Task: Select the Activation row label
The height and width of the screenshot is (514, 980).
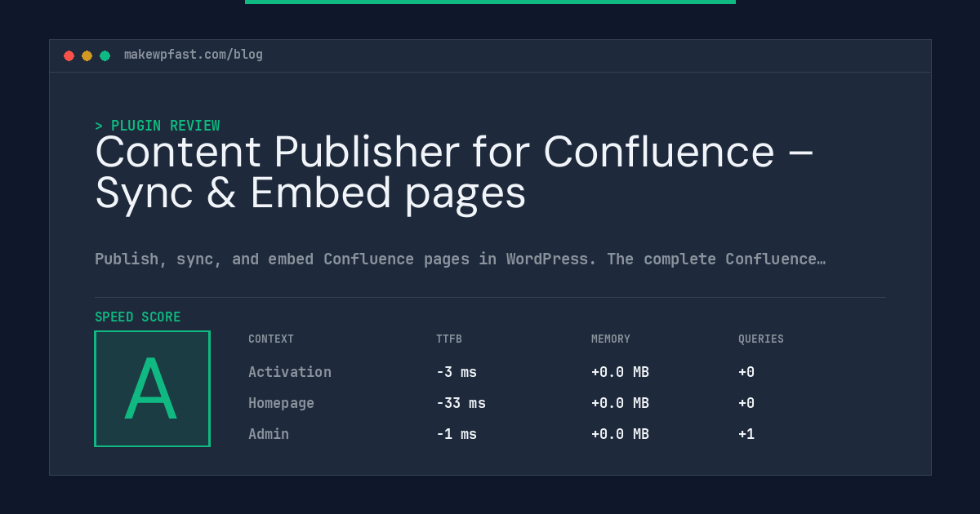Action: (x=290, y=372)
